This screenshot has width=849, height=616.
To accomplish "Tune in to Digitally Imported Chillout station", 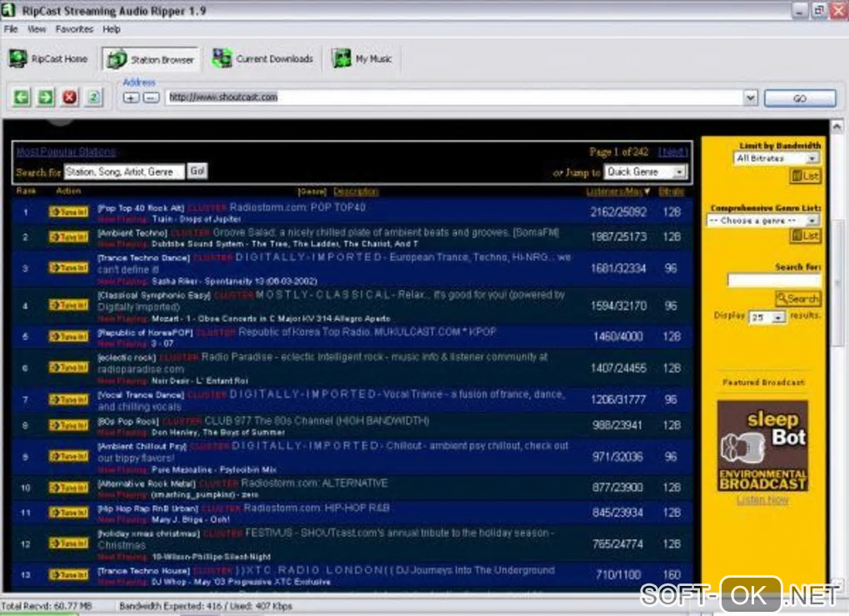I will coord(68,456).
